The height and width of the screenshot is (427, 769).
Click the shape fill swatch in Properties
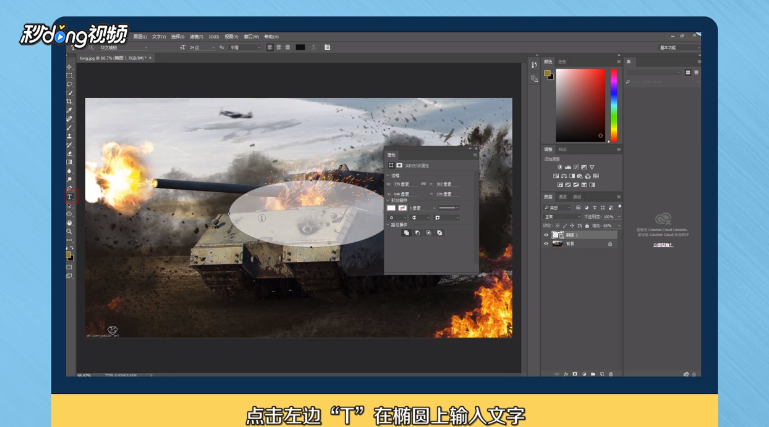tap(391, 208)
